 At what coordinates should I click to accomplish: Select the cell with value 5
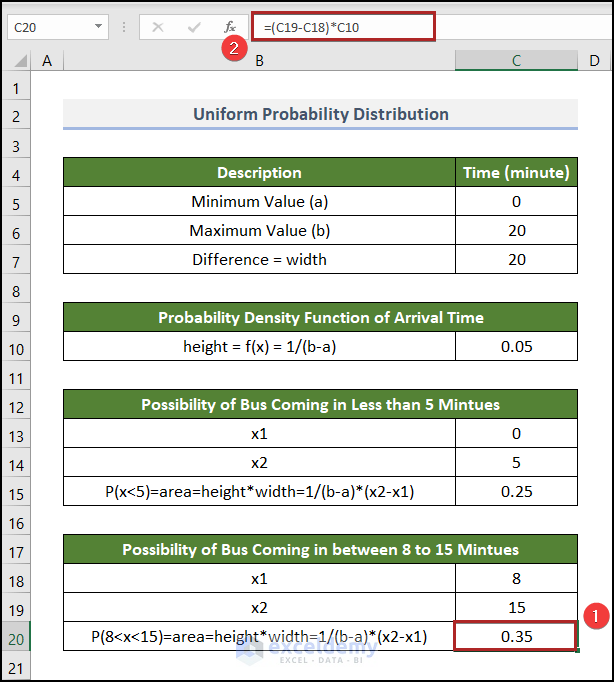[x=516, y=462]
